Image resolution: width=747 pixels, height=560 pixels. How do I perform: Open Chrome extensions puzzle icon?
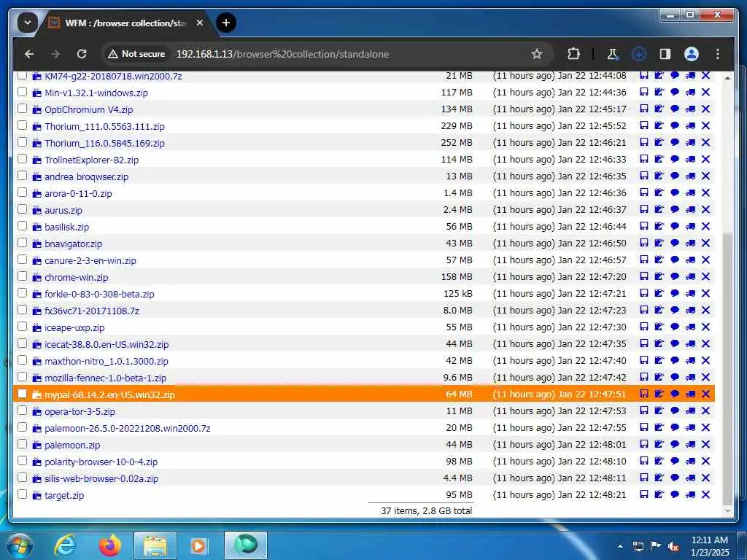[573, 54]
